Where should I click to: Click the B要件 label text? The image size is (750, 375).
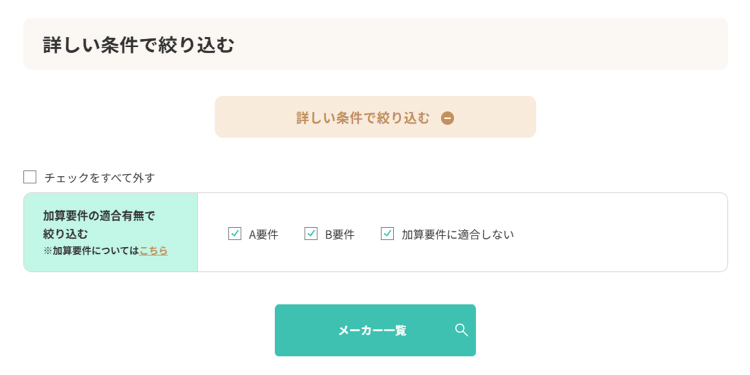(340, 234)
